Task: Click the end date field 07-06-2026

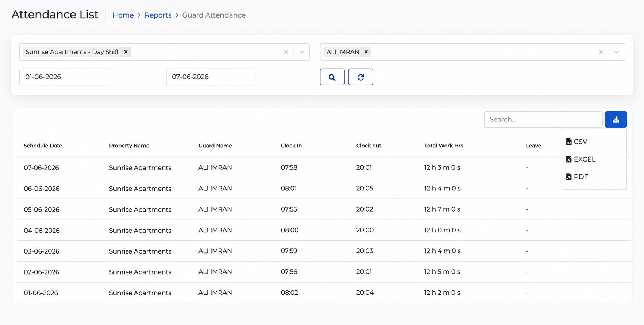Action: (211, 77)
